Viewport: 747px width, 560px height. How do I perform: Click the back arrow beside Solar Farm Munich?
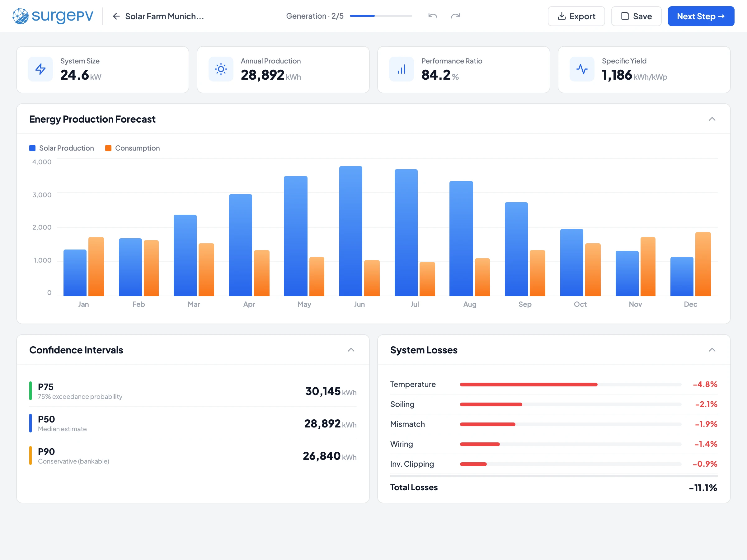(116, 16)
